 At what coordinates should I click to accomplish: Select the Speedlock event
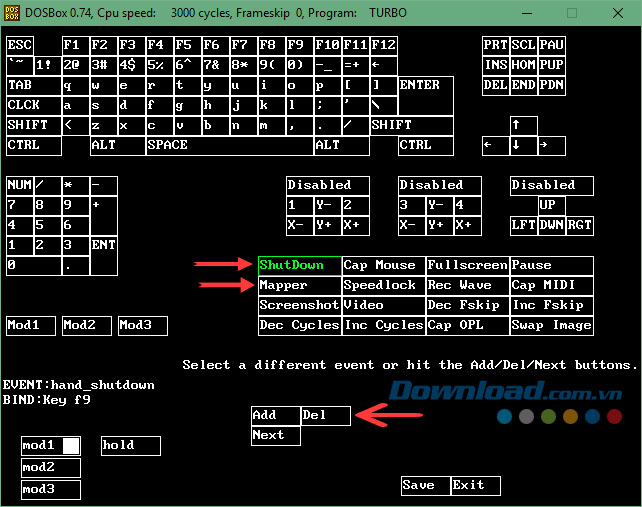click(384, 285)
